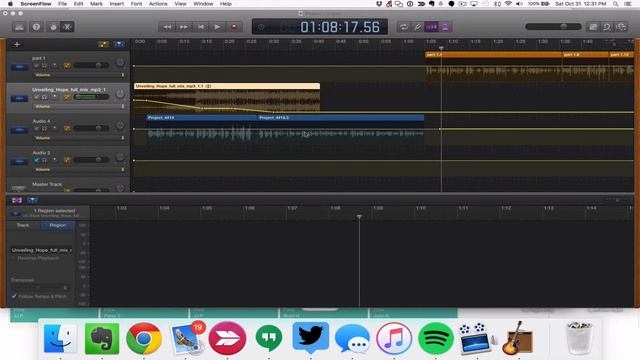Click the pan knob on part 1 track
Screen dimensions: 640x360
click(x=120, y=62)
